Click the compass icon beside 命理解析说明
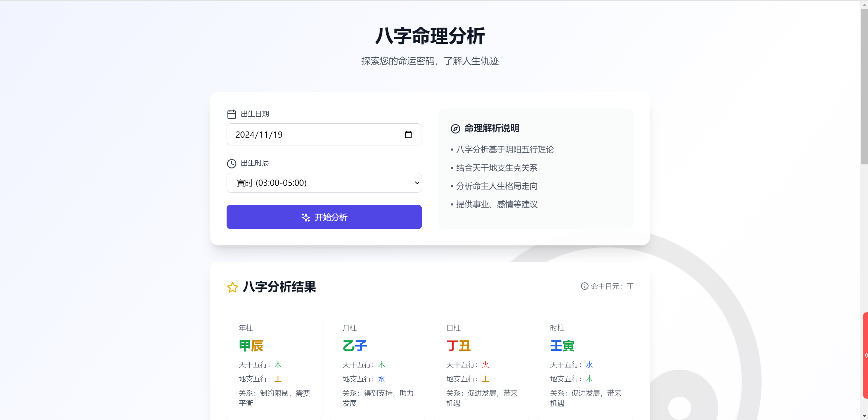 [x=455, y=129]
